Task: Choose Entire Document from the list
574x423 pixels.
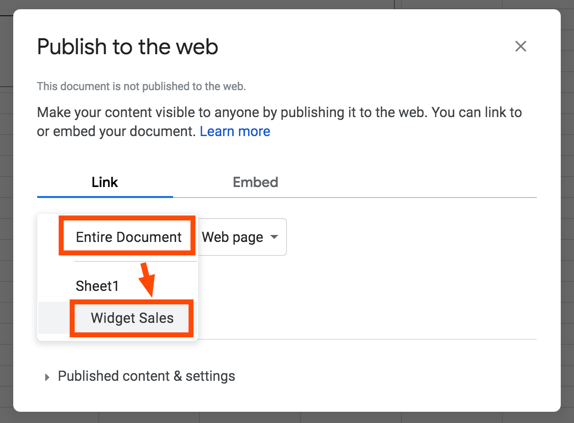Action: pyautogui.click(x=128, y=237)
